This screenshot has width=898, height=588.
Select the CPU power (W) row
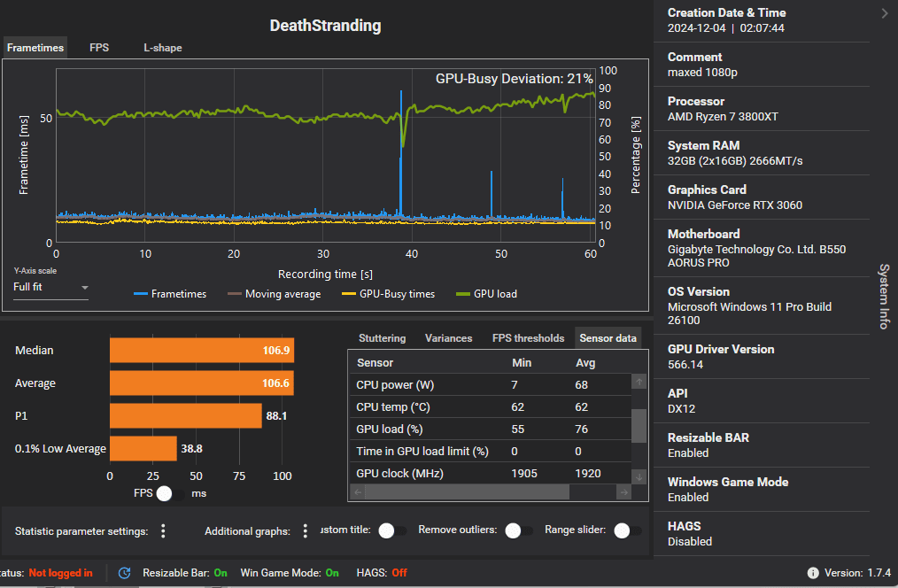pyautogui.click(x=491, y=384)
